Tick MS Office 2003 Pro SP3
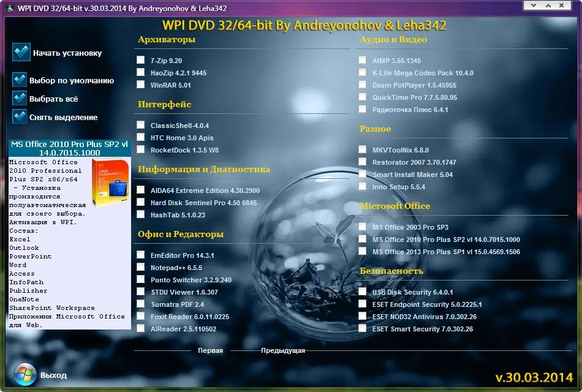Image resolution: width=582 pixels, height=392 pixels. [363, 227]
